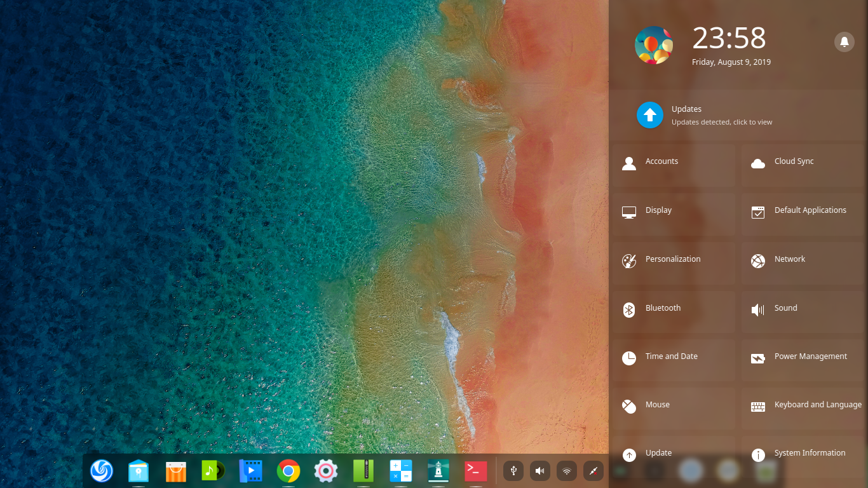Screen dimensions: 868x488
Task: Open Display settings
Action: click(x=674, y=213)
